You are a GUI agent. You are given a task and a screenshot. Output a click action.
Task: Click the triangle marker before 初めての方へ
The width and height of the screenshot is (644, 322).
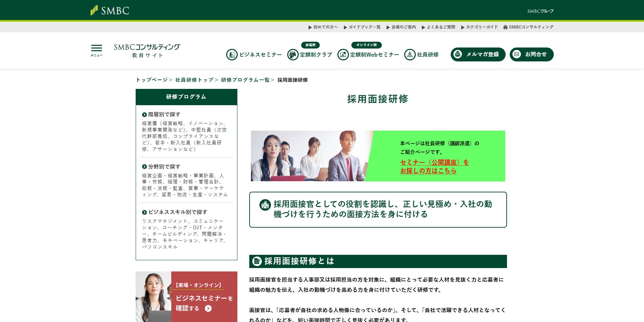310,27
